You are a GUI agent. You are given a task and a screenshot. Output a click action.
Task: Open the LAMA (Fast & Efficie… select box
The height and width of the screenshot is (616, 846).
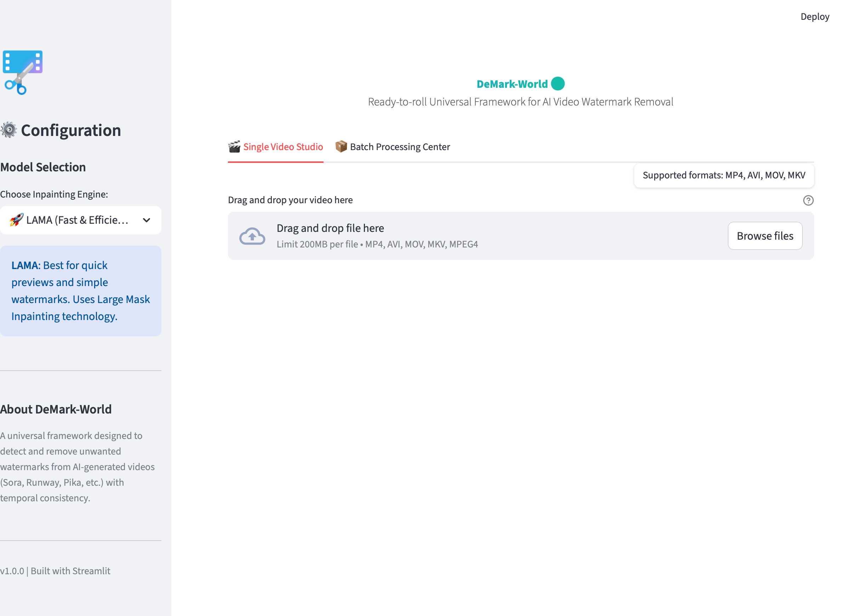[x=81, y=220]
